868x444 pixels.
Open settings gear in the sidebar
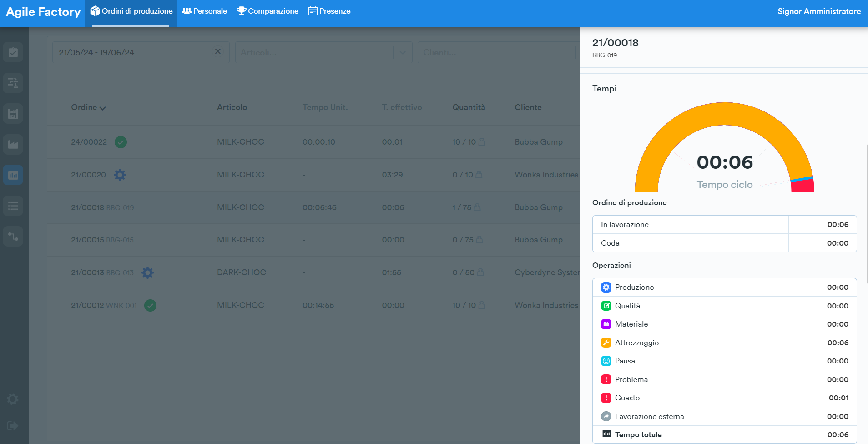coord(13,399)
